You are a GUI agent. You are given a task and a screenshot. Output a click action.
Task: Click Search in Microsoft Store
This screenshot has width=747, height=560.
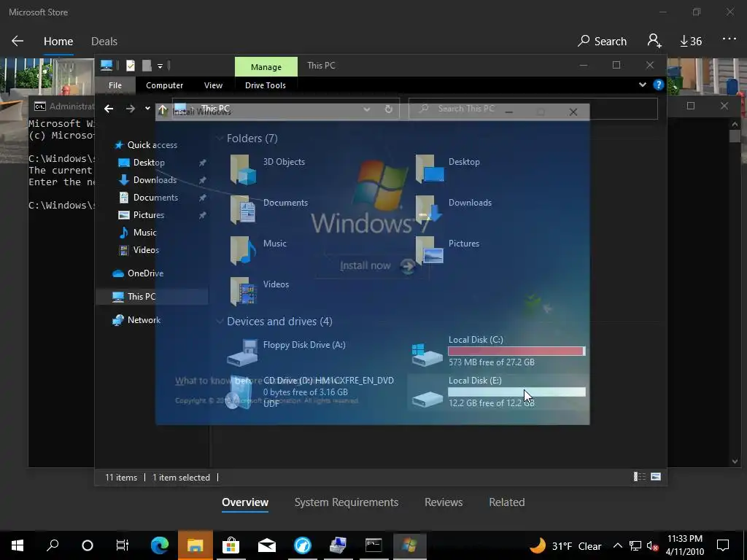click(x=602, y=42)
